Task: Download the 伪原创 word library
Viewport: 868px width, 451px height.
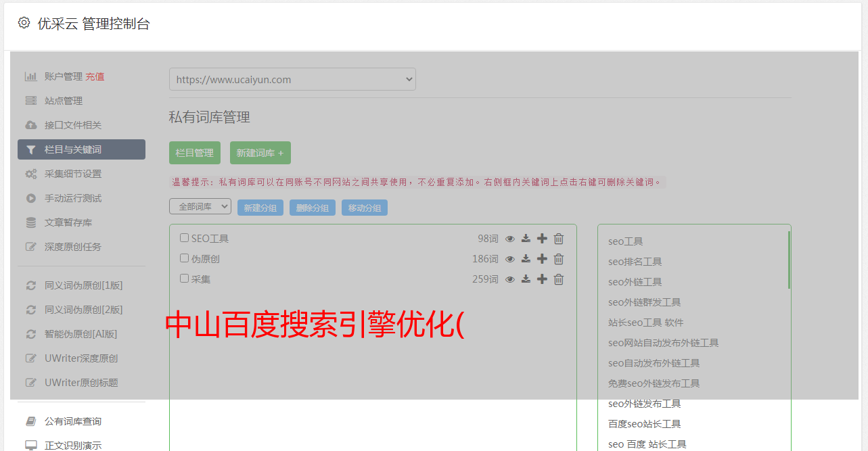Action: (526, 259)
